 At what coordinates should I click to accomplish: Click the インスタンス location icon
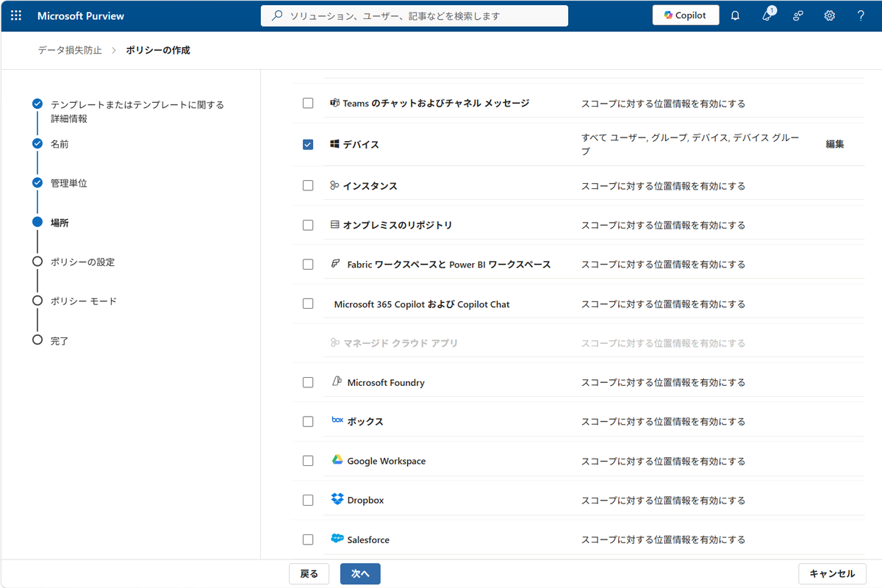pos(334,186)
